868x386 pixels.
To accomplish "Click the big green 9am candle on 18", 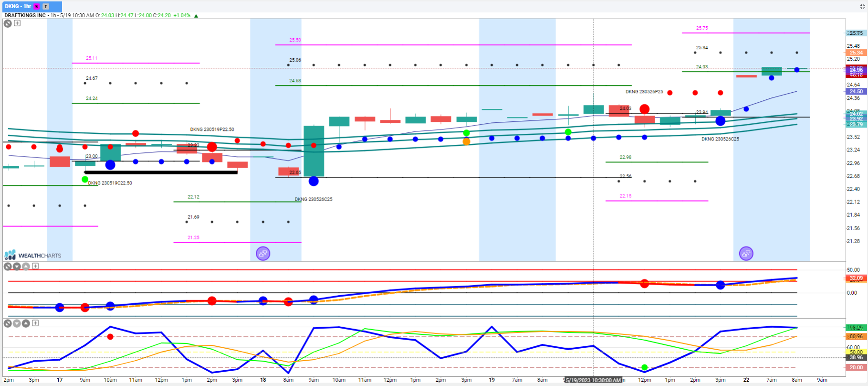I will tap(314, 151).
